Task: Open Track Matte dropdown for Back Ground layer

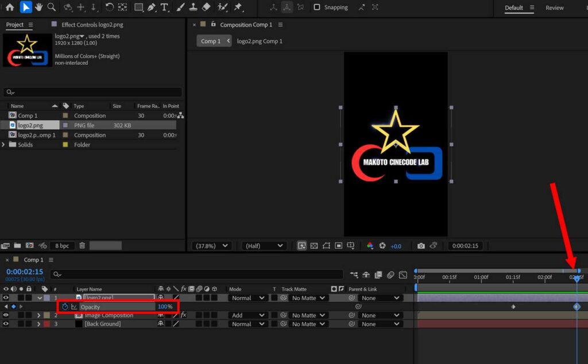Action: coord(308,324)
